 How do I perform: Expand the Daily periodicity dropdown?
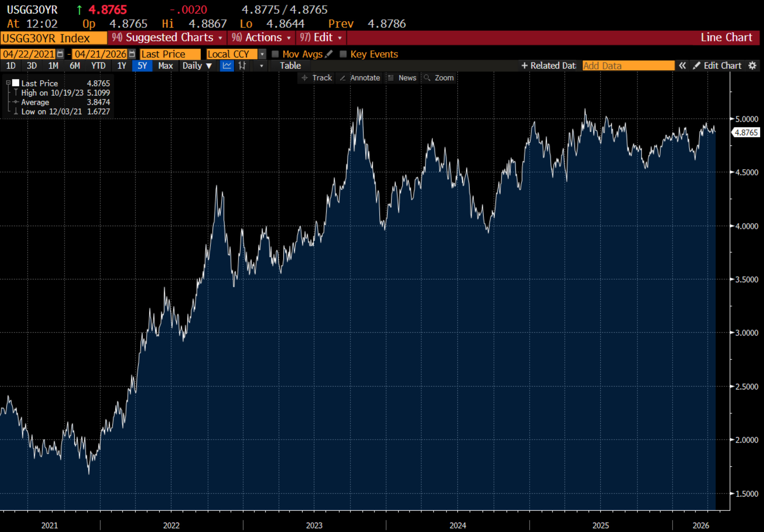(x=197, y=66)
